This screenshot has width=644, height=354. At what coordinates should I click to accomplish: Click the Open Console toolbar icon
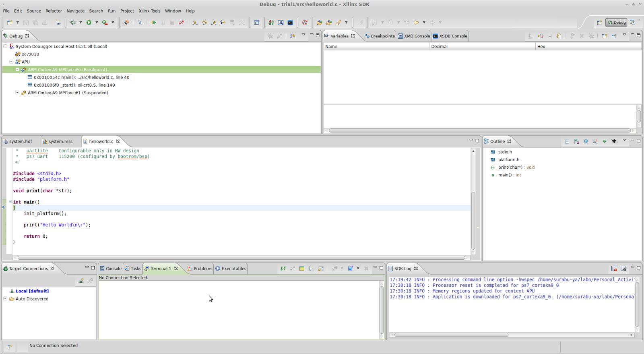click(x=256, y=23)
